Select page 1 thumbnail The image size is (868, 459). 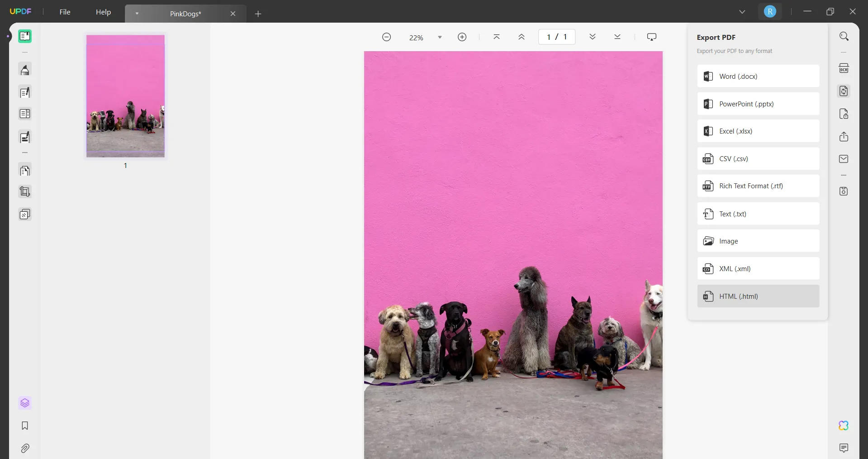pos(125,96)
